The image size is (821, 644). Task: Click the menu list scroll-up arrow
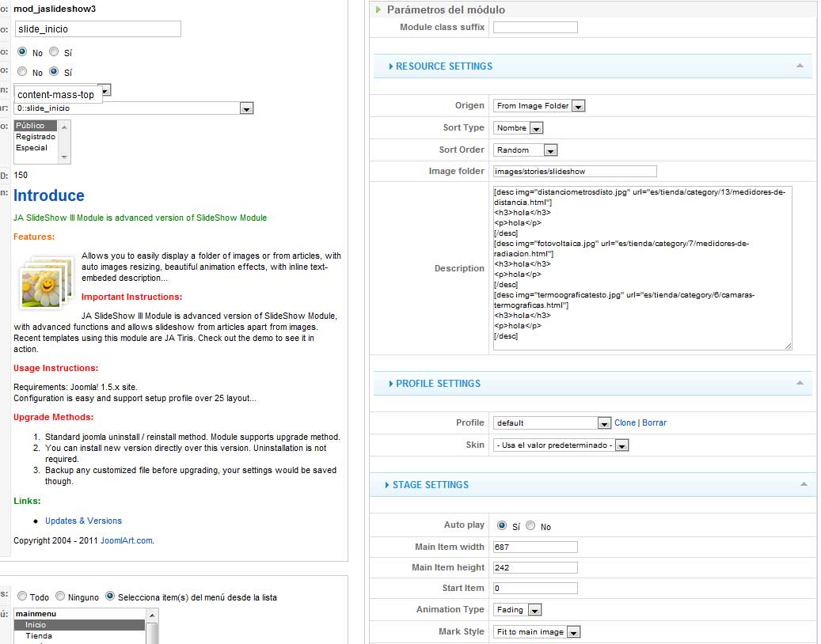(x=152, y=616)
